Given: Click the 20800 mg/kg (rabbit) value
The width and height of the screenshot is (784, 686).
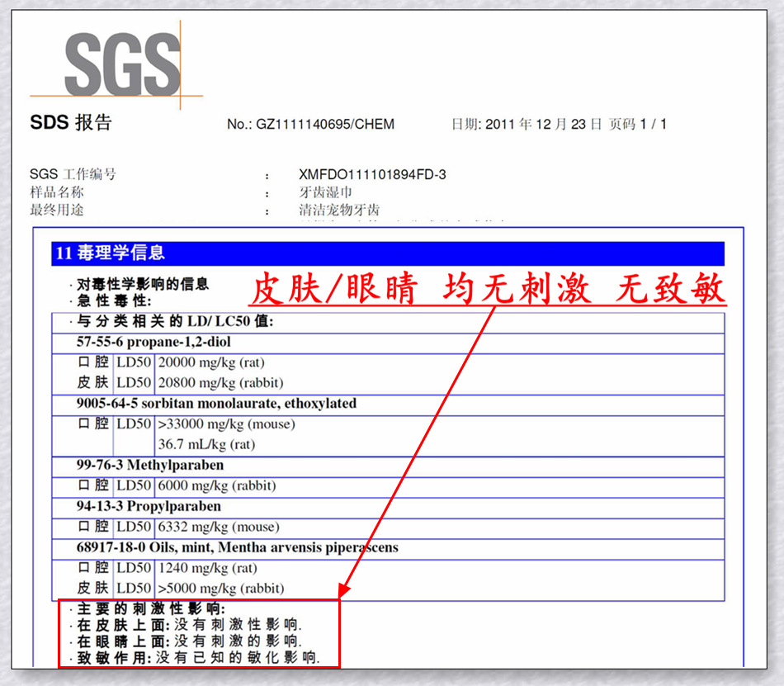Looking at the screenshot, I should coord(221,383).
